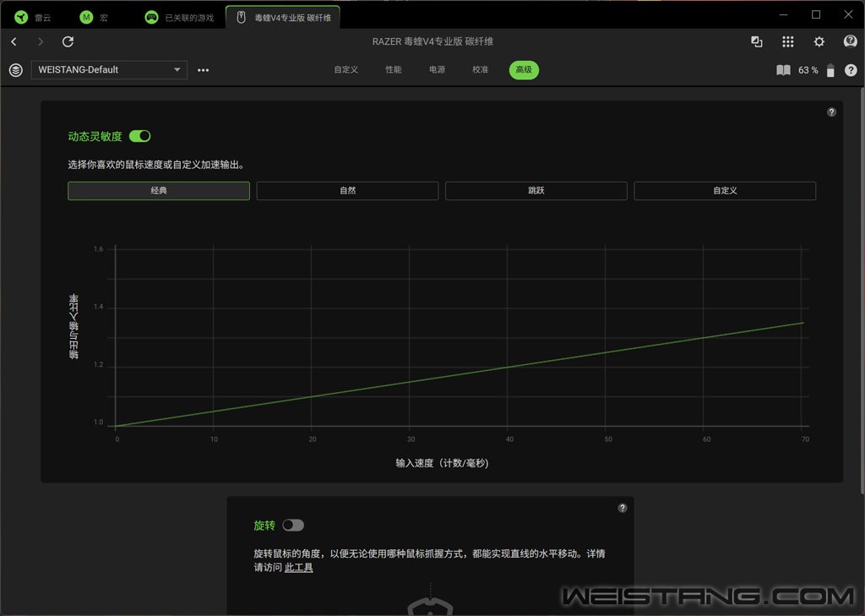Open help for 动态灵敏度 panel
Screen dimensions: 865x616
point(831,112)
